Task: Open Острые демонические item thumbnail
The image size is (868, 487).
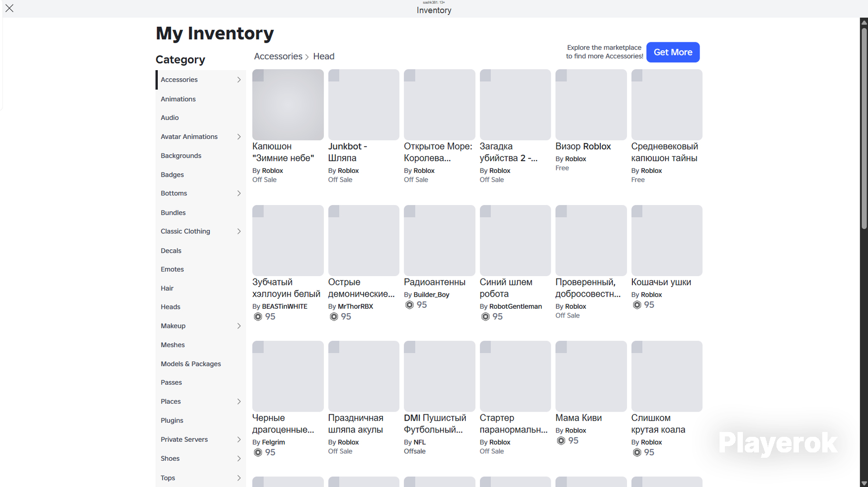Action: (x=364, y=241)
